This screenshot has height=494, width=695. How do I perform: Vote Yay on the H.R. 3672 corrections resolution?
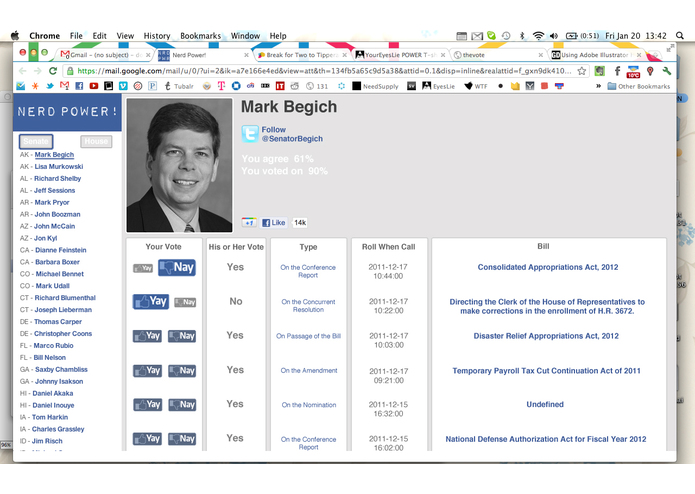pyautogui.click(x=151, y=301)
